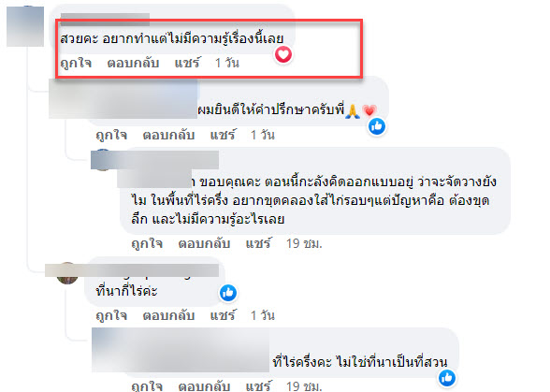The image size is (550, 392).
Task: Like the reply ผมยินดีให้คำปรึกษาครับพี่
Action: pyautogui.click(x=111, y=135)
